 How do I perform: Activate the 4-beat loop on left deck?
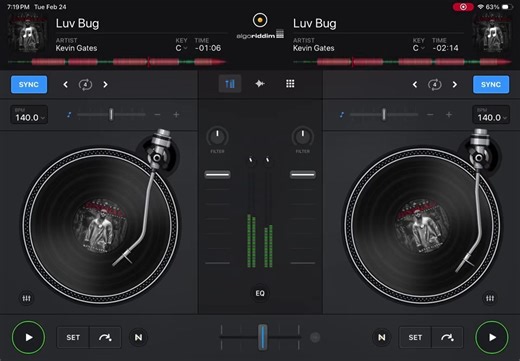(x=85, y=85)
